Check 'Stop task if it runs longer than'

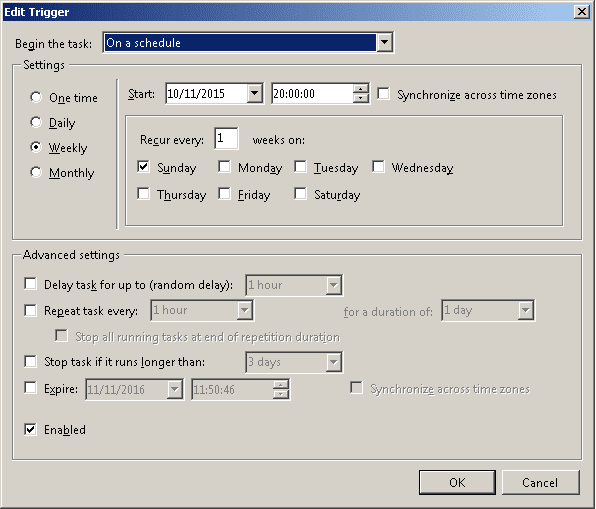30,361
